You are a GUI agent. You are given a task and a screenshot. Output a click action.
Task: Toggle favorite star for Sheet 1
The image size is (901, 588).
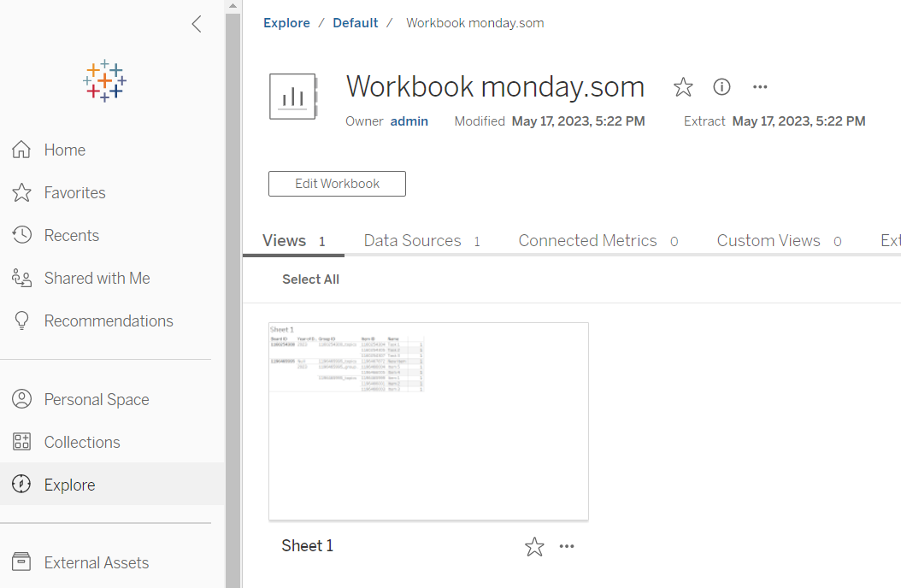(534, 547)
